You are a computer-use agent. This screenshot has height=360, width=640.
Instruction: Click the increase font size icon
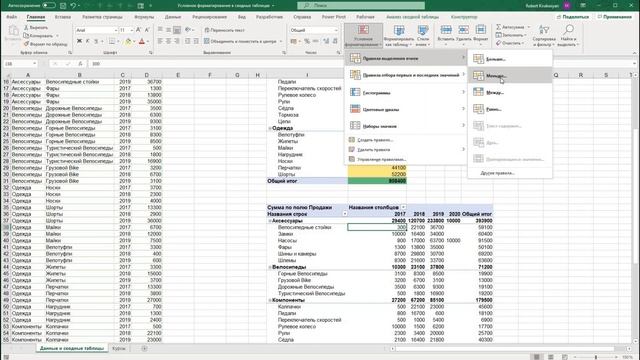(138, 30)
